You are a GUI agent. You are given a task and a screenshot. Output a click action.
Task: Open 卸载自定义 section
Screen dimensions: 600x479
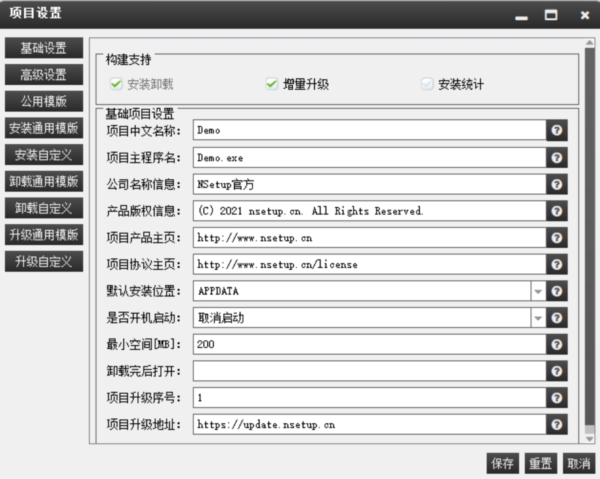coord(44,208)
